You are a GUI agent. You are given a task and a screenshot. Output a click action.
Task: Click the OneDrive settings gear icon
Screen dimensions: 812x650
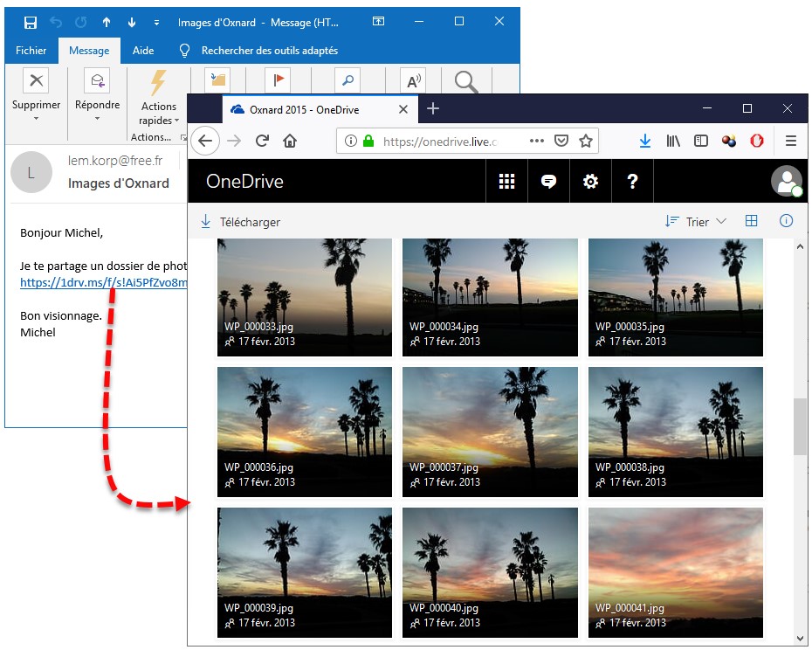(x=590, y=182)
